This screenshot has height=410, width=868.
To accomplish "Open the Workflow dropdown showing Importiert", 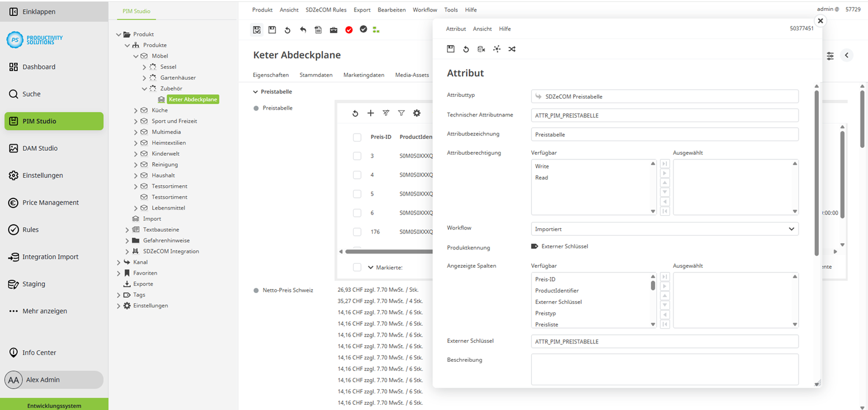I will coord(664,228).
